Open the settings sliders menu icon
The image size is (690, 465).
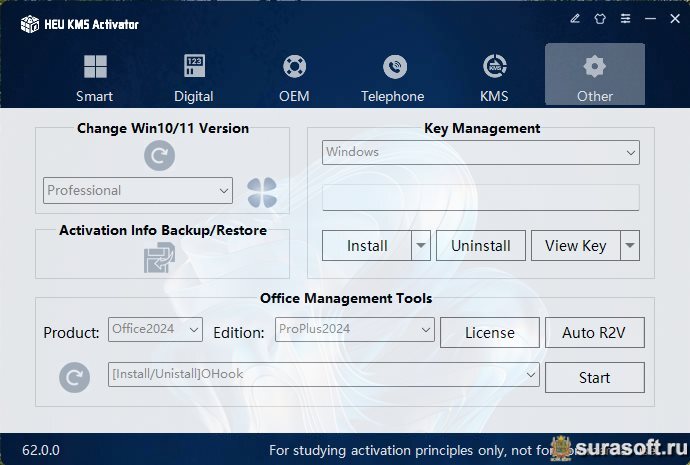click(x=625, y=18)
